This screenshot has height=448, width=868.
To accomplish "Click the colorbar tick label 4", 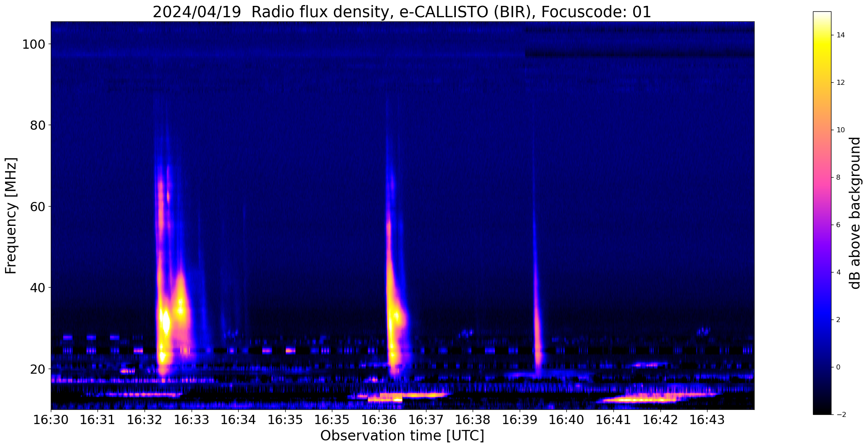I will (839, 272).
